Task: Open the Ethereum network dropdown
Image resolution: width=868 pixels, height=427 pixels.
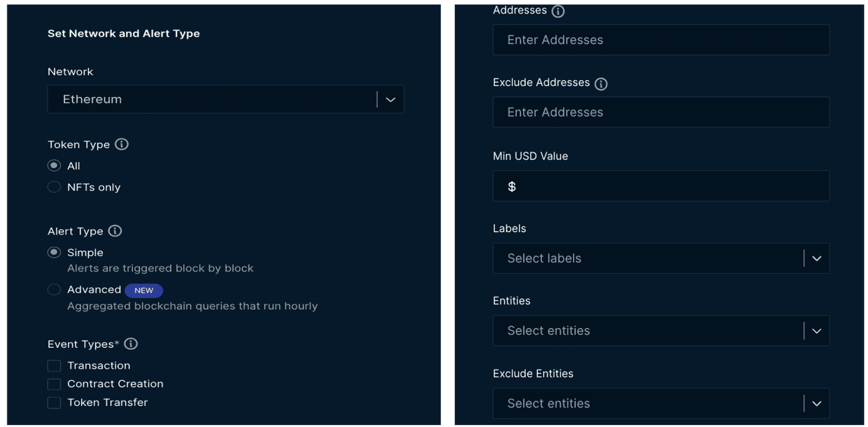Action: (225, 100)
